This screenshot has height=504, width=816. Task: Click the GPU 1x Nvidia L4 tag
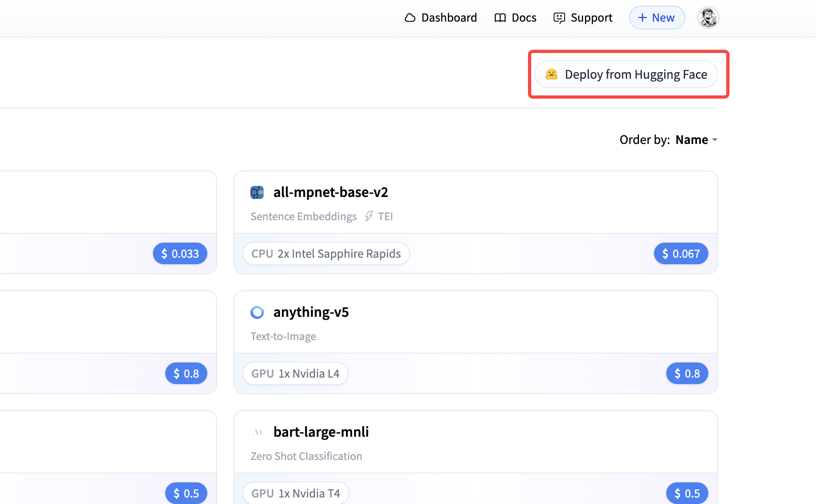pos(295,374)
